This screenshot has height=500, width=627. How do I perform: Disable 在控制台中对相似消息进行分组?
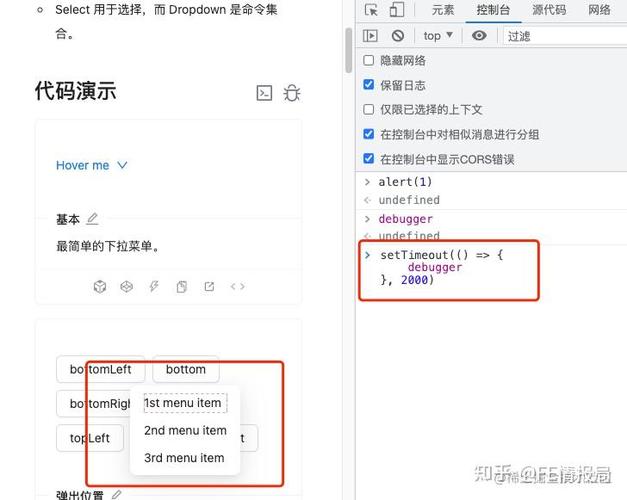click(x=368, y=134)
